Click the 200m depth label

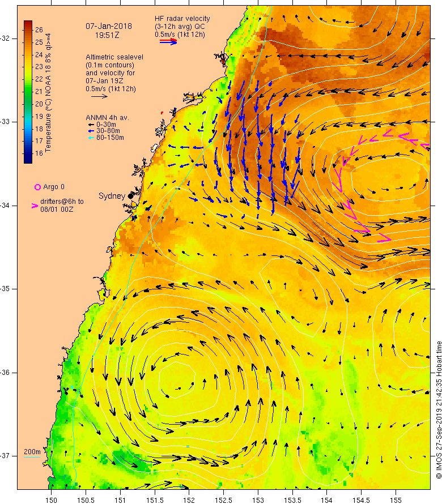pyautogui.click(x=32, y=452)
